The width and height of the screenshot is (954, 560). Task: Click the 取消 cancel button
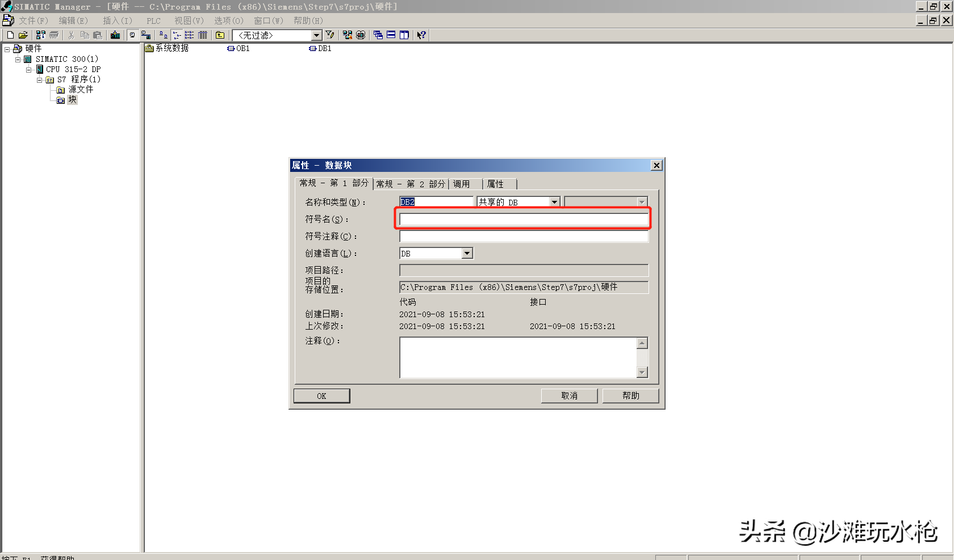point(569,396)
